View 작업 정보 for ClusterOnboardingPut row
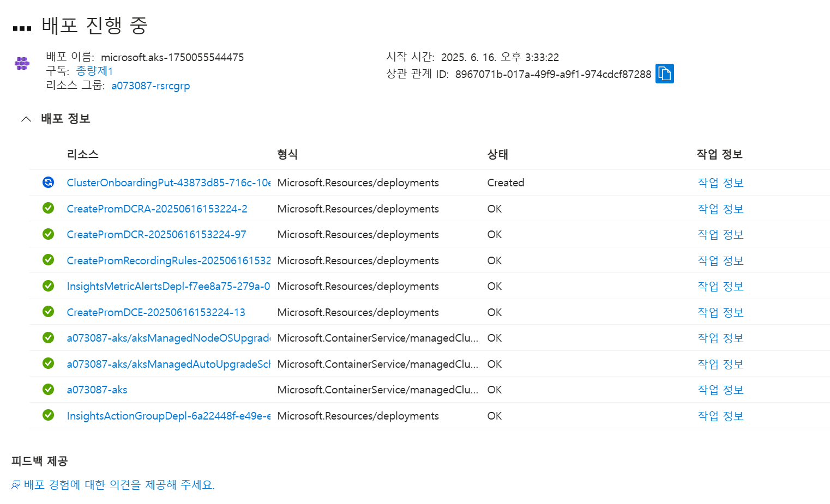830x504 pixels. coord(720,183)
